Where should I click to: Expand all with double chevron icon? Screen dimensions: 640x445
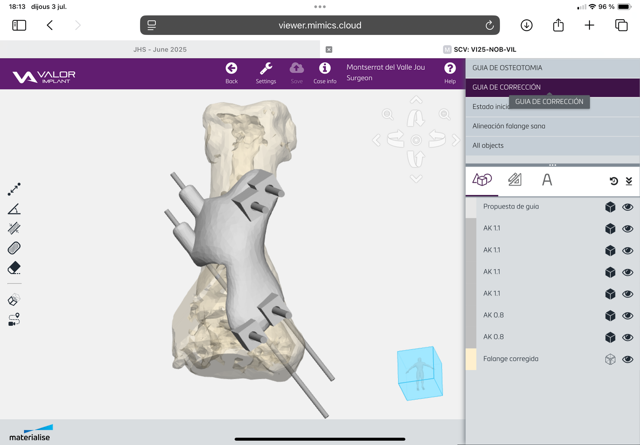click(628, 181)
